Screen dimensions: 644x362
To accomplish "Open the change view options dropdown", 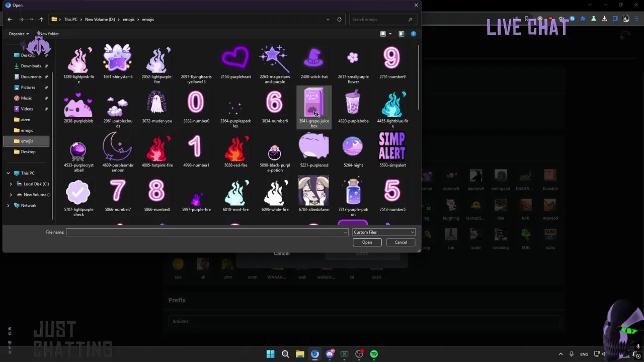I will 390,34.
